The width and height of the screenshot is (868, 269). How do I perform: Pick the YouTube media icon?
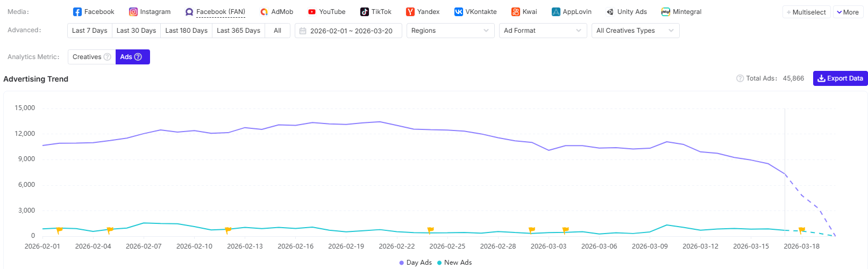[x=312, y=12]
